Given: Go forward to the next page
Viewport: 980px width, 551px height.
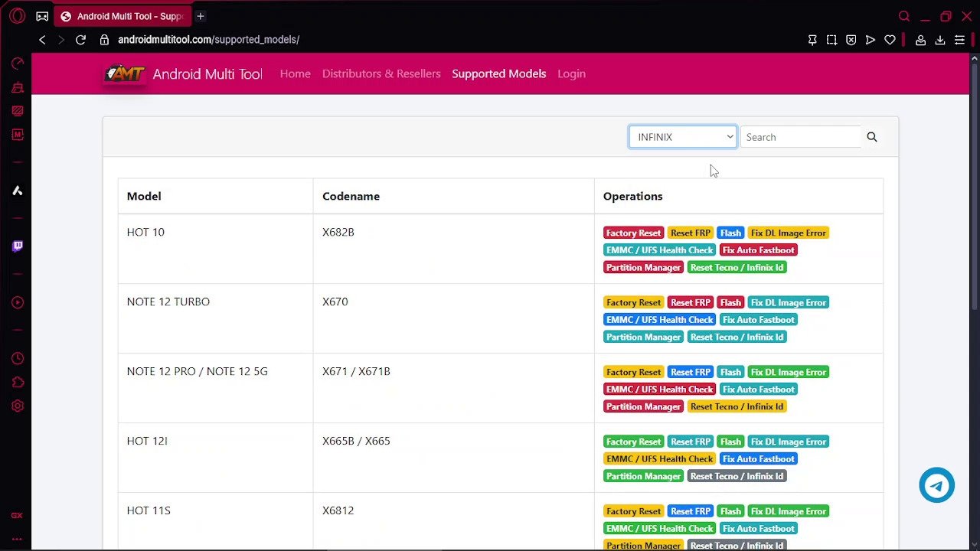Looking at the screenshot, I should coord(61,40).
